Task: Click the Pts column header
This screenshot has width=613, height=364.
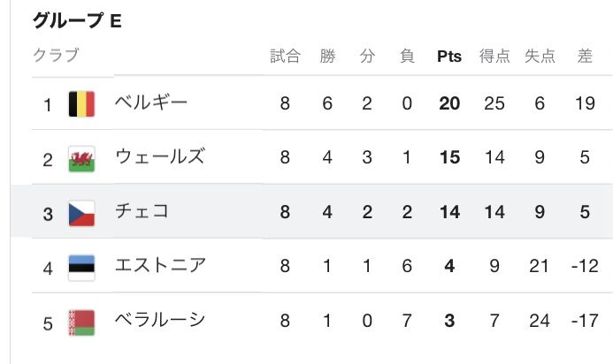Action: click(449, 57)
